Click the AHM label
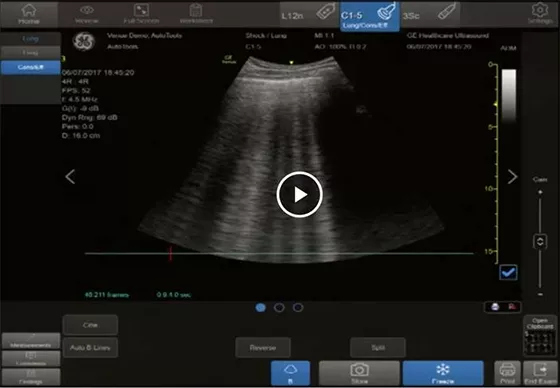Screen dimensions: 560x388 pos(508,48)
